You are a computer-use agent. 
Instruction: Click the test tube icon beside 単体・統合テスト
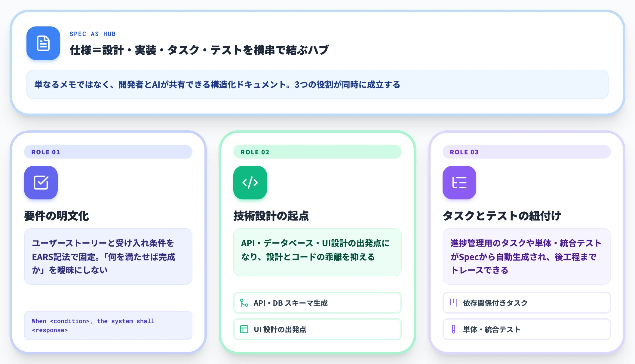[453, 329]
